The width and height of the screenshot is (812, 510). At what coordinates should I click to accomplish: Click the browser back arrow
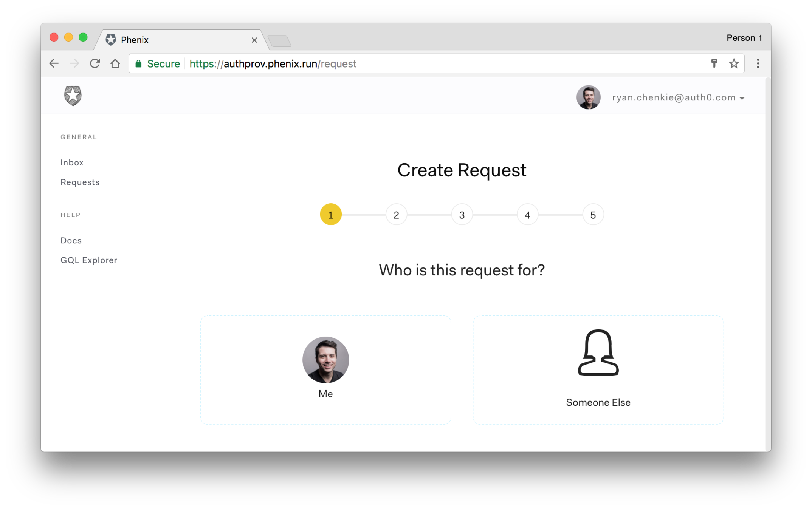54,63
